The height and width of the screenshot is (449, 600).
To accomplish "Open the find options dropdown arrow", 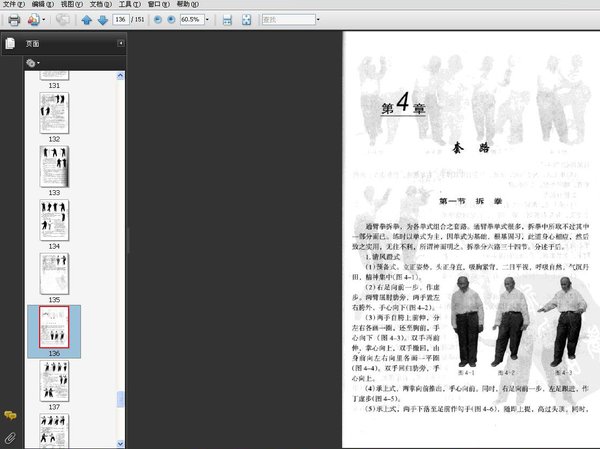I will (x=318, y=20).
